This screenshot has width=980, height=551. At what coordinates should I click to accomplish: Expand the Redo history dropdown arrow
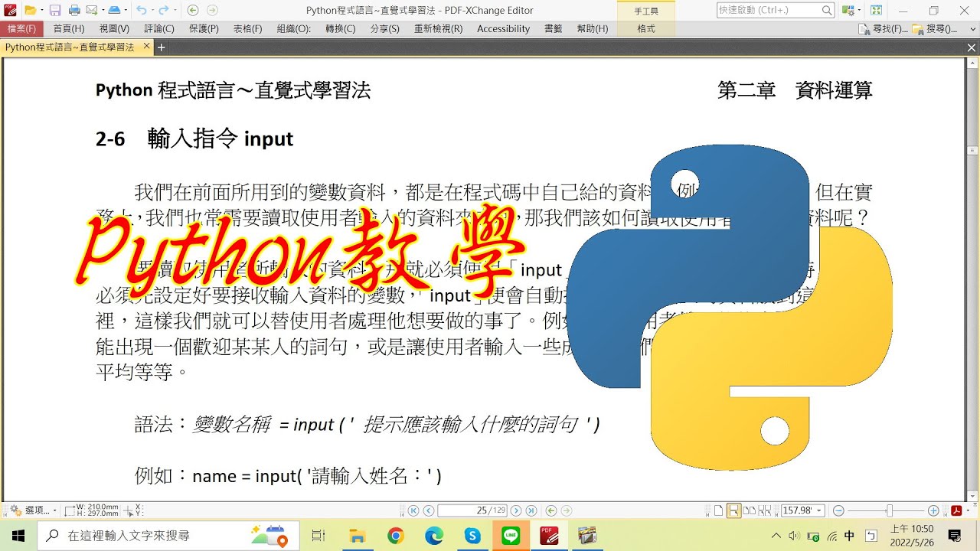(x=175, y=11)
